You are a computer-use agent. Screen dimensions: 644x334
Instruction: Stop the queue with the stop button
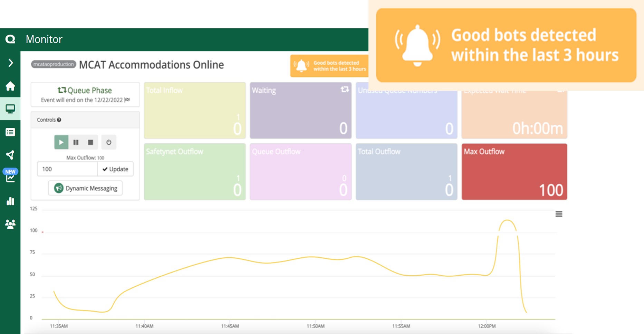pos(90,142)
